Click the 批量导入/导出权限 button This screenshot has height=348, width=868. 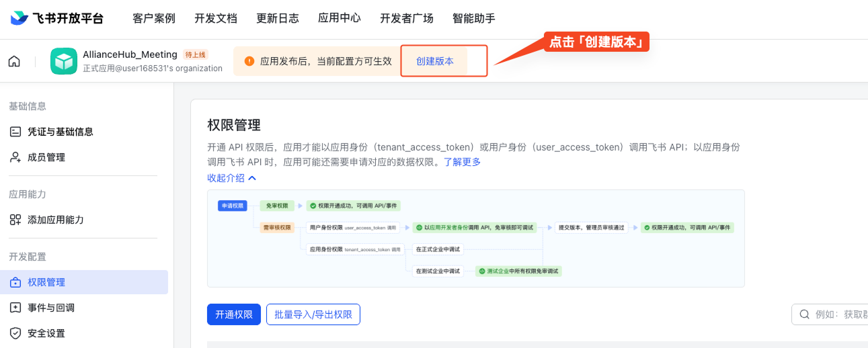[x=313, y=314]
